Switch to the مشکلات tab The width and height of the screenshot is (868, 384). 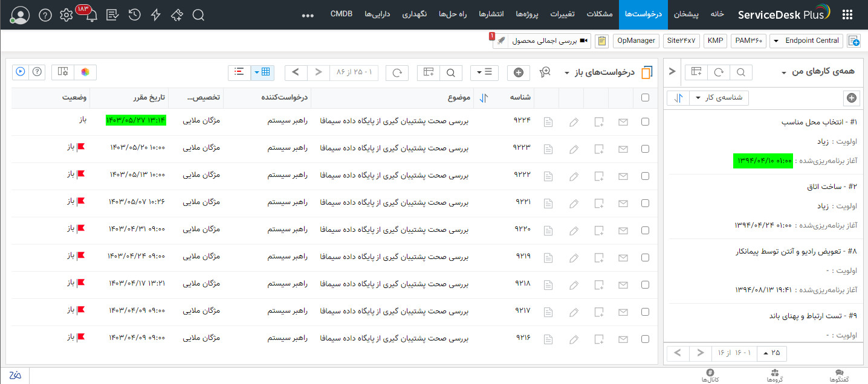point(600,14)
